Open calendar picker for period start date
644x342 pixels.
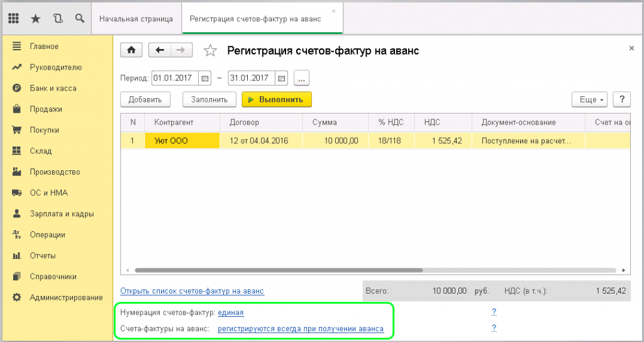205,79
